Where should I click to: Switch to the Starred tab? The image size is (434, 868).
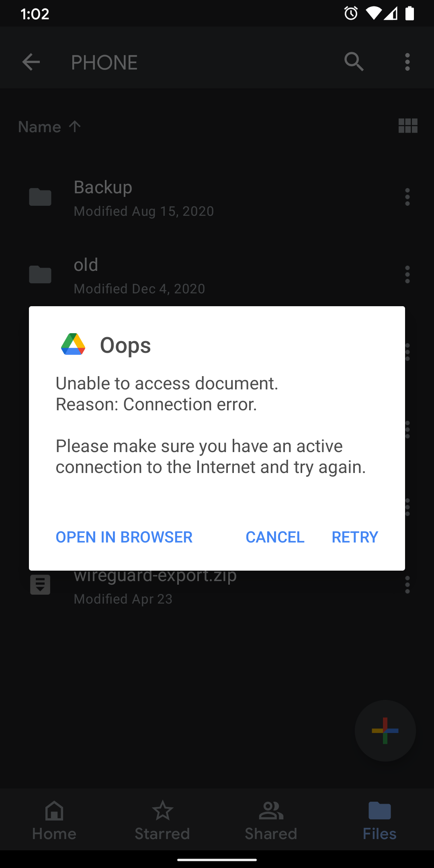coord(162,820)
